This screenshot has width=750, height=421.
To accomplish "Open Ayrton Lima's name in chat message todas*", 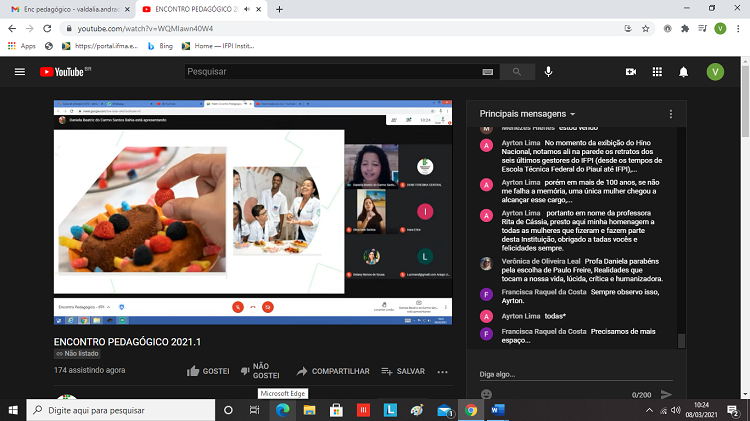I will pos(520,316).
